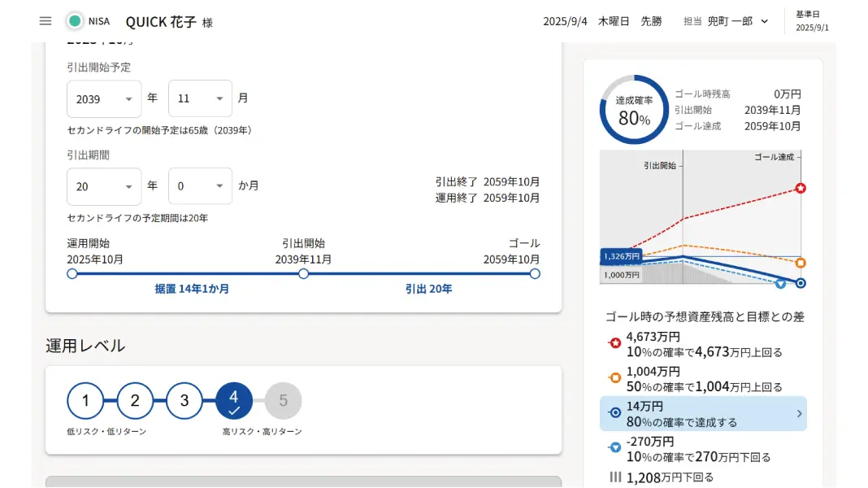The width and height of the screenshot is (868, 488).
Task: Select the -270万円 10% probability row
Action: (703, 449)
